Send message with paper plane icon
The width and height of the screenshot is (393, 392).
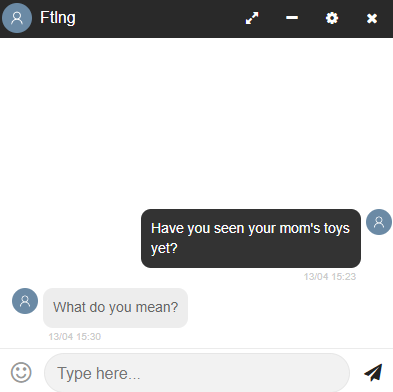click(x=373, y=372)
